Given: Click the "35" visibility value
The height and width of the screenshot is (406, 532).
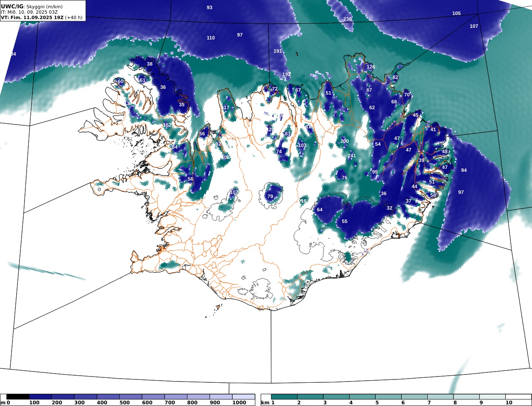Looking at the screenshot, I should pyautogui.click(x=182, y=105).
